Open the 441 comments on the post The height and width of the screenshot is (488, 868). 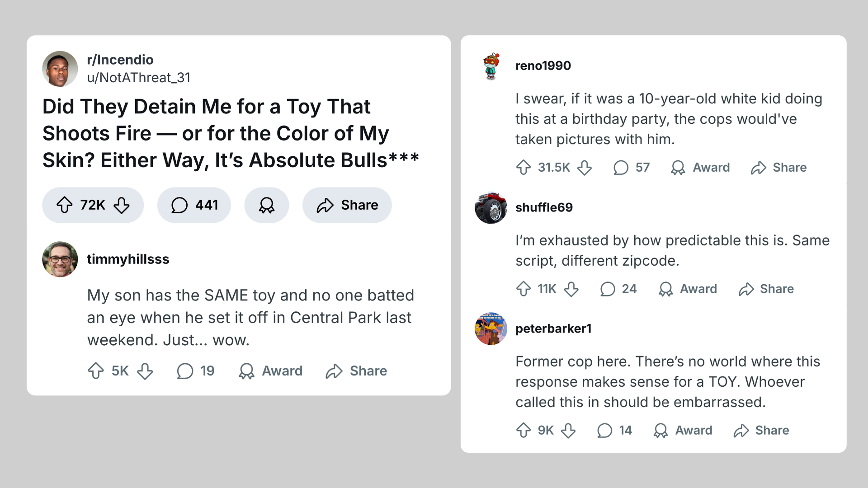tap(194, 205)
